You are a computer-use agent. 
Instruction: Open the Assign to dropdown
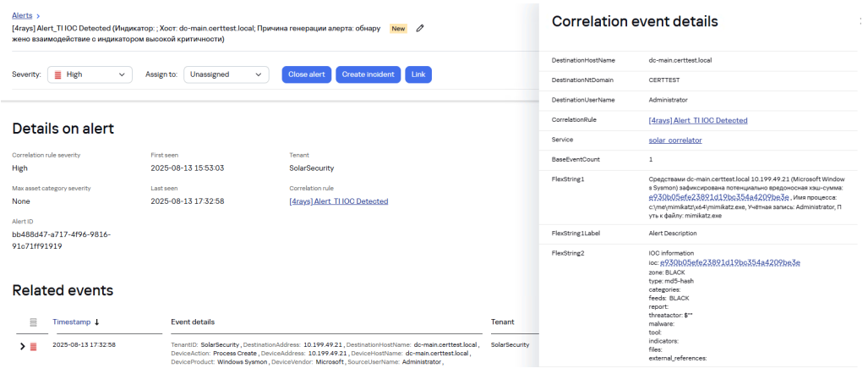tap(226, 75)
